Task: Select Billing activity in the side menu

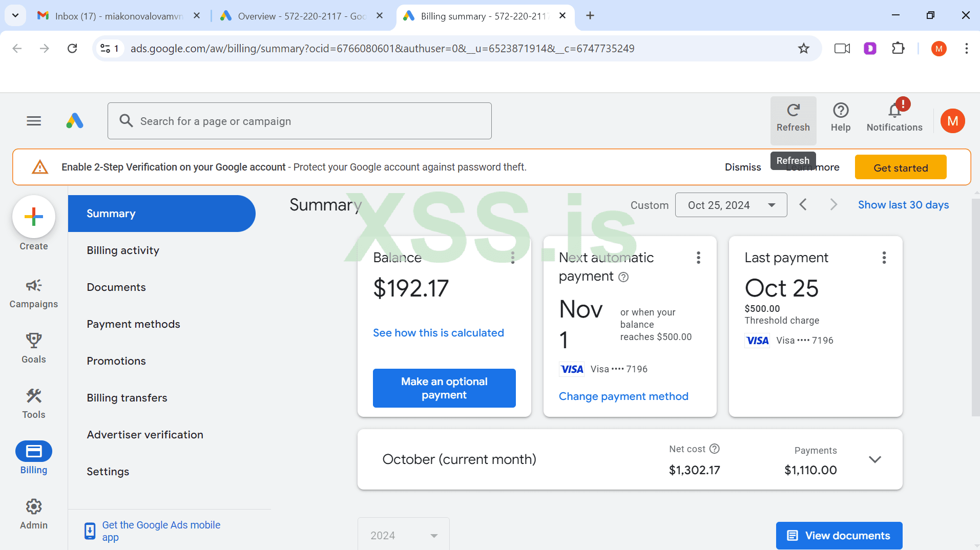Action: [x=123, y=250]
